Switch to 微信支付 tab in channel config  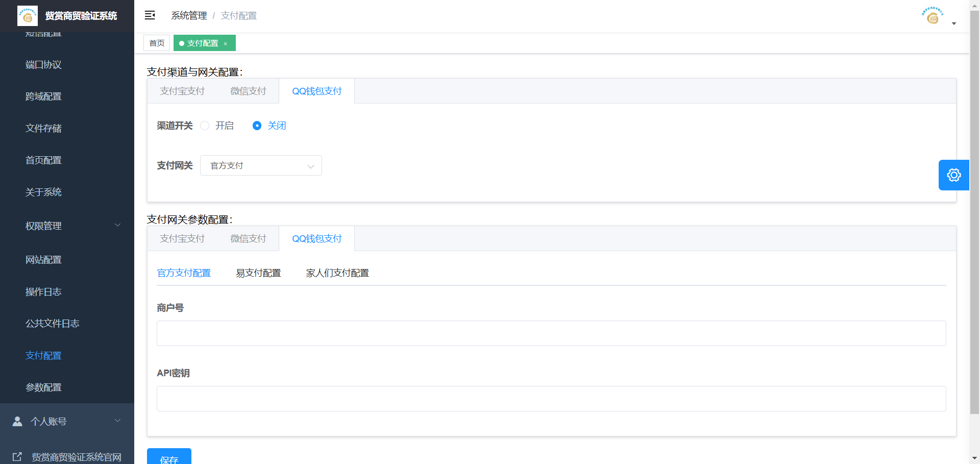coord(248,91)
